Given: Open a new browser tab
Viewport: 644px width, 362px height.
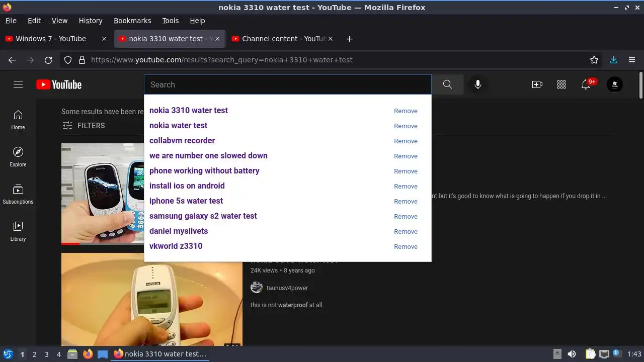Looking at the screenshot, I should coord(350,39).
